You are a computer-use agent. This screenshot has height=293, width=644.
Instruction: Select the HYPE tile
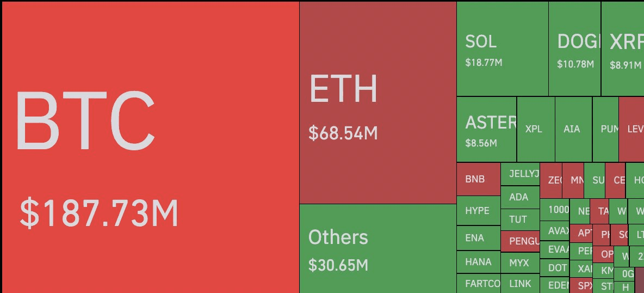tap(478, 211)
